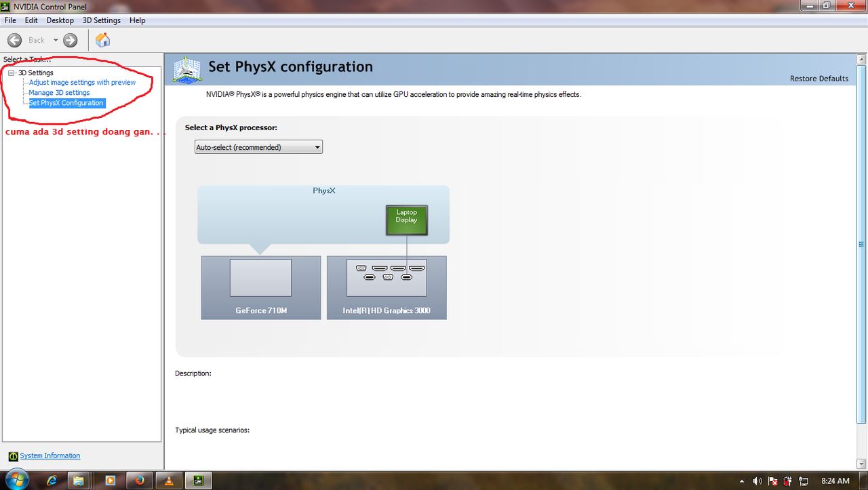Switch to VLC media player in taskbar

(170, 481)
